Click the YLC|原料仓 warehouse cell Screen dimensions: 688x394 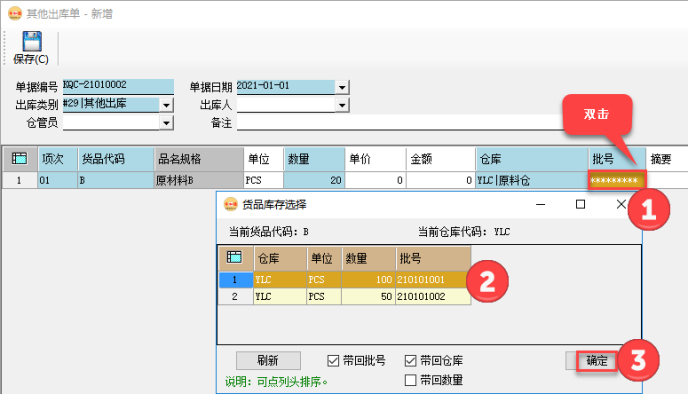532,180
